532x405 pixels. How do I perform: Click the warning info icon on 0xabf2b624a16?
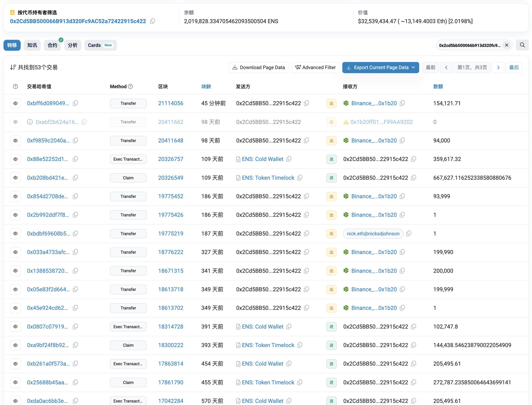[30, 122]
